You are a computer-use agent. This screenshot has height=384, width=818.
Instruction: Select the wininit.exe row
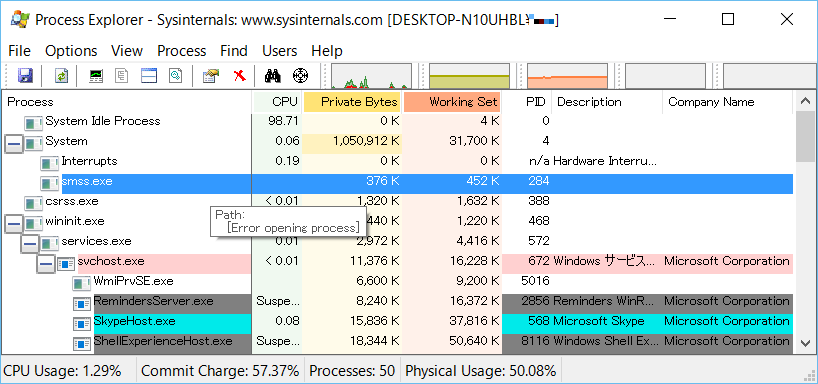pyautogui.click(x=398, y=223)
